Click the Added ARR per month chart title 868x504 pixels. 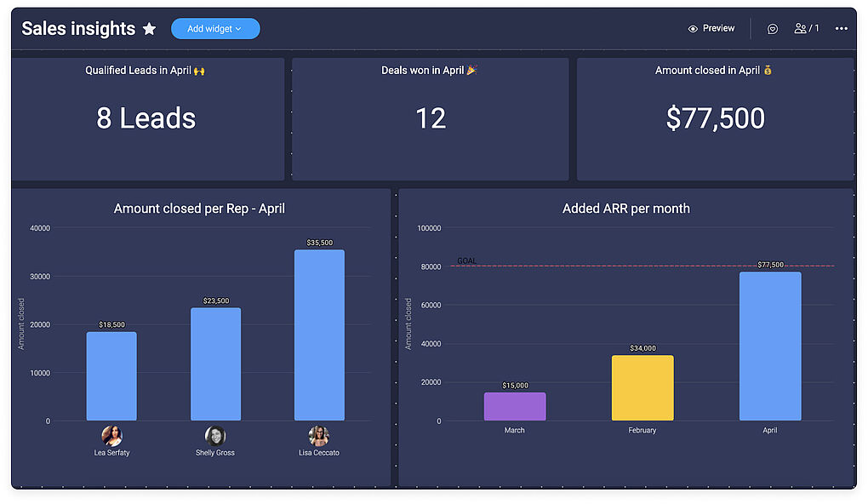(625, 209)
